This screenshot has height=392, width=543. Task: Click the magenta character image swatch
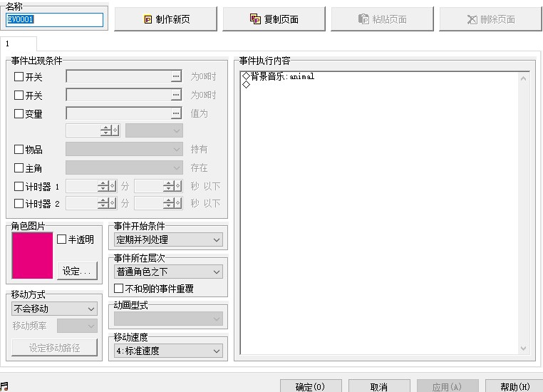coord(32,256)
